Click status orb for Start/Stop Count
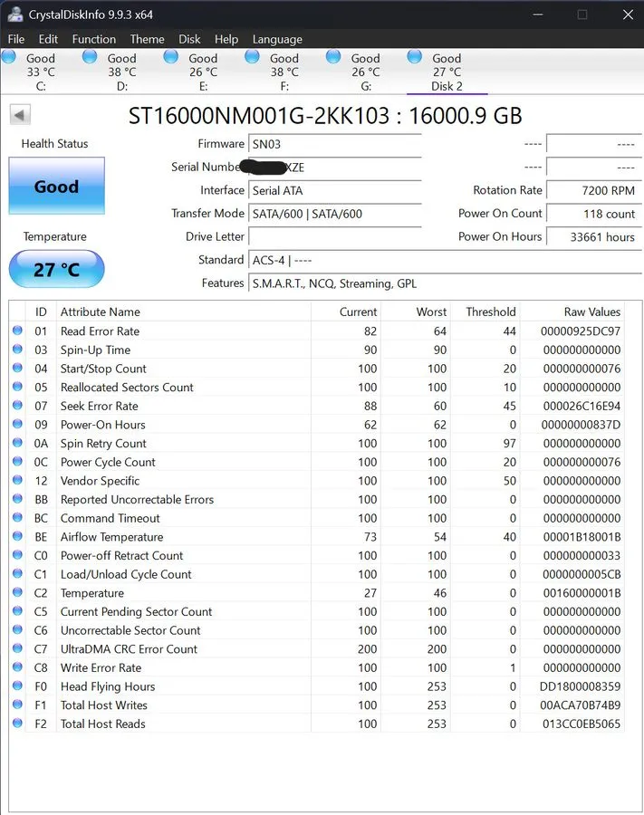Image resolution: width=644 pixels, height=815 pixels. pyautogui.click(x=17, y=368)
